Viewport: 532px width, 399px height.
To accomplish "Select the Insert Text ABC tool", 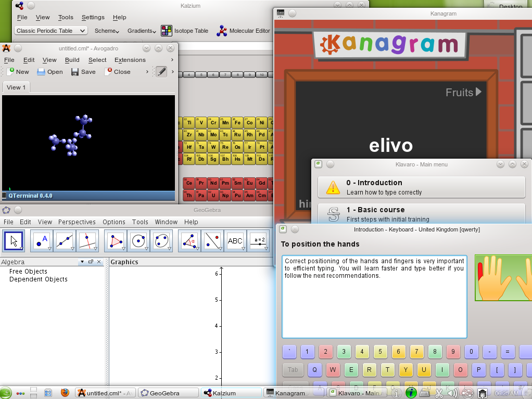I will tap(235, 241).
